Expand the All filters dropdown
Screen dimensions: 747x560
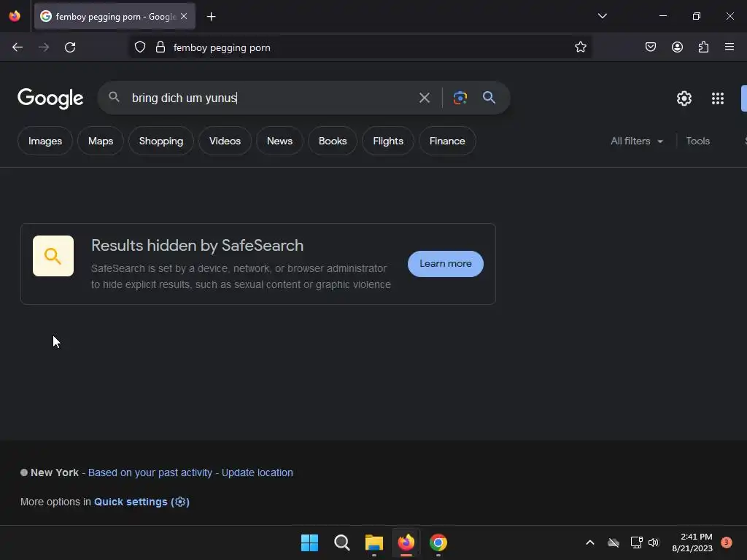[637, 141]
